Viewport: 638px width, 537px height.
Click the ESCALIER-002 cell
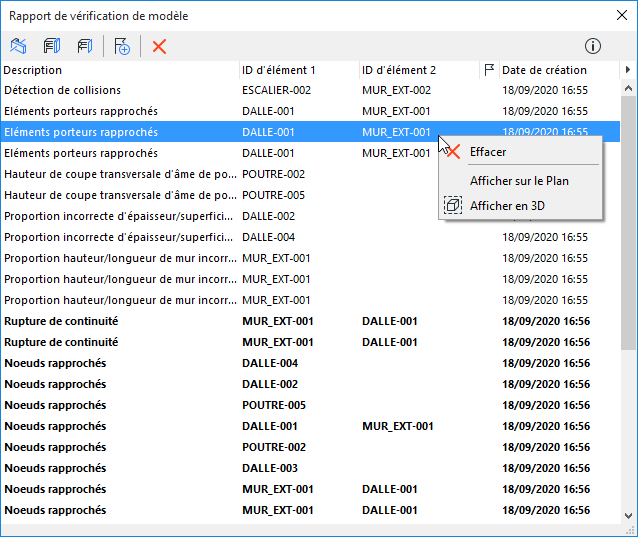[276, 90]
